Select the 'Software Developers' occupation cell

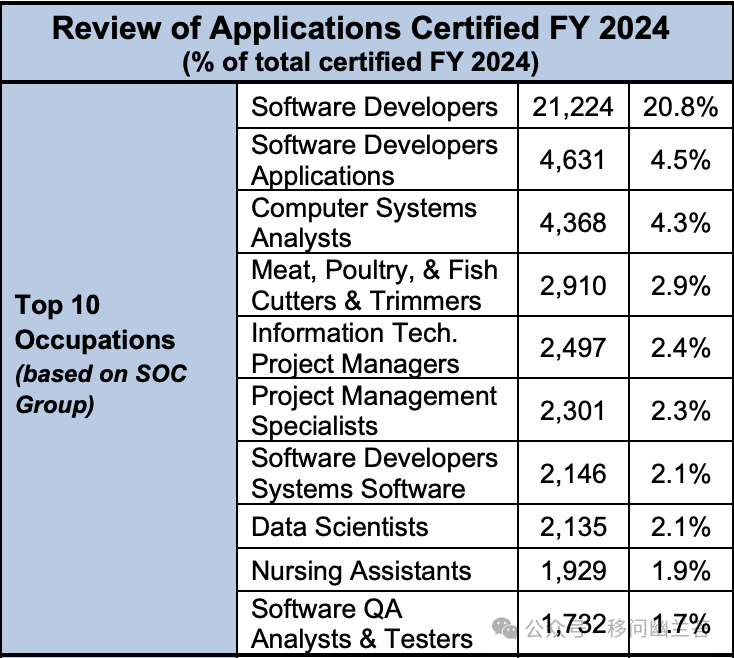[x=374, y=107]
